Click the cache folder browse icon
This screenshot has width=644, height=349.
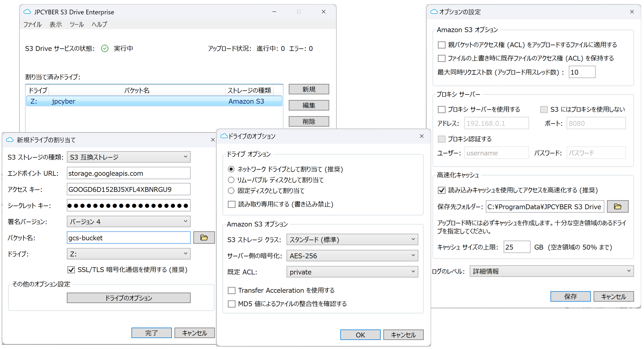pyautogui.click(x=617, y=206)
